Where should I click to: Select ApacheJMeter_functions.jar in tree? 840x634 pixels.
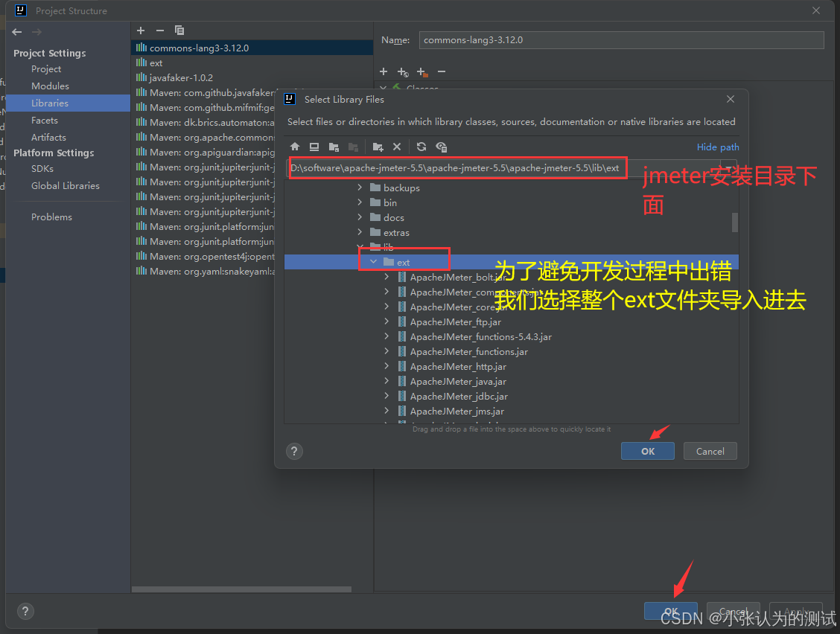[468, 352]
